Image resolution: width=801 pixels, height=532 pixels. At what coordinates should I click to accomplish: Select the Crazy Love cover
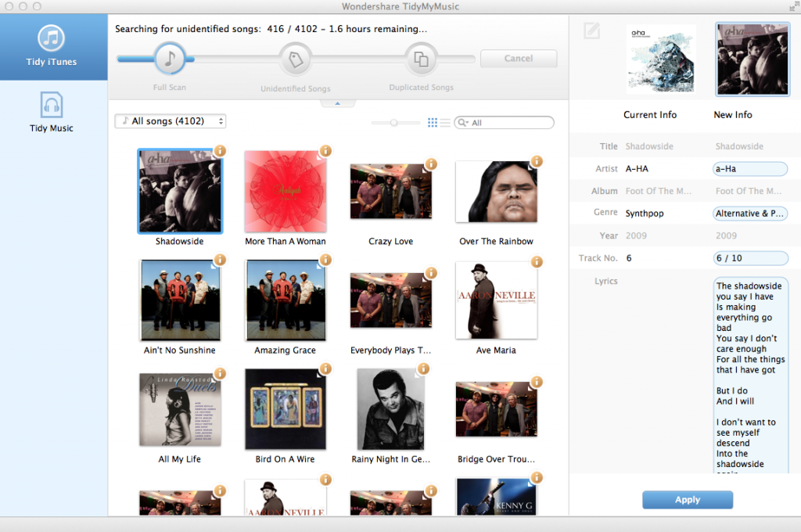click(391, 191)
